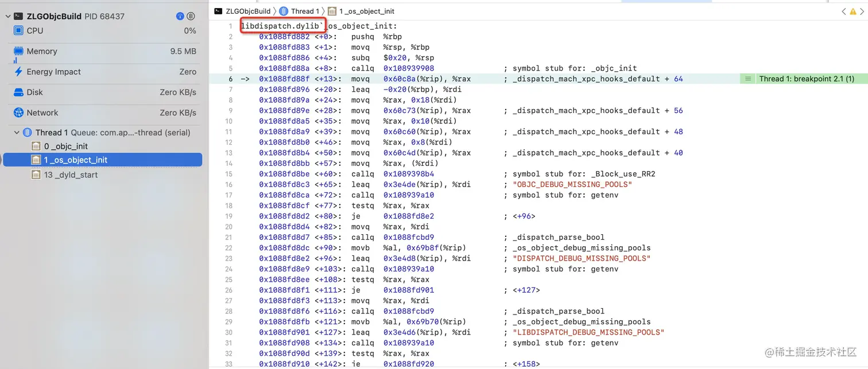Click address 0x1088fd882 on line 2
The image size is (868, 369).
coord(284,37)
